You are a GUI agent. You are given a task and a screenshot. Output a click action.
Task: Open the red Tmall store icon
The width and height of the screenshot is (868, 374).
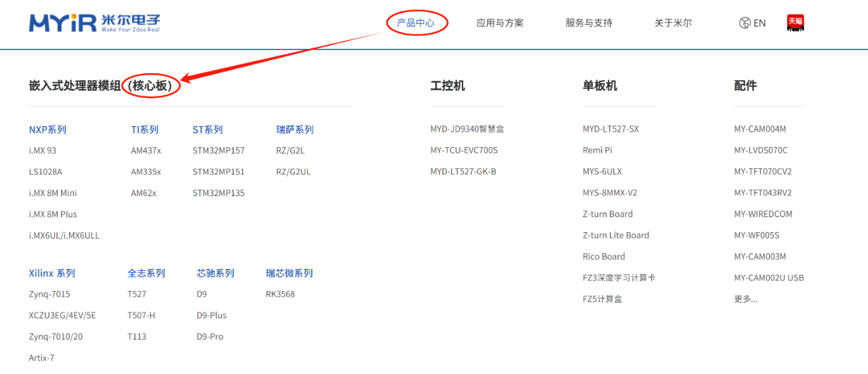[795, 22]
